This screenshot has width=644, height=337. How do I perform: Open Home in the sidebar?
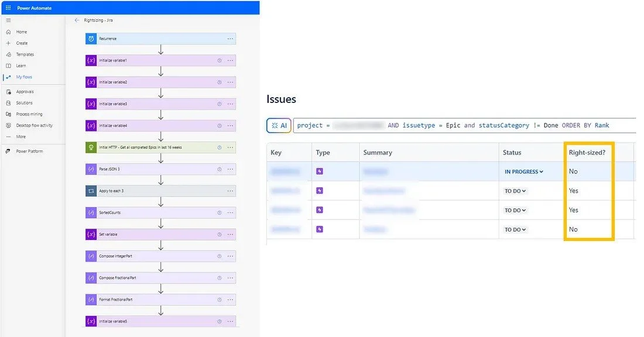(21, 32)
